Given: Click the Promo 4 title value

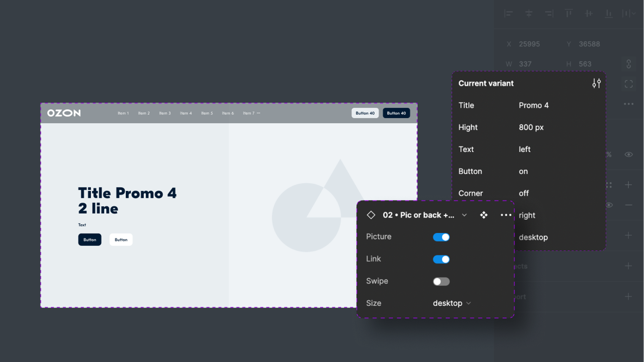Looking at the screenshot, I should tap(534, 105).
